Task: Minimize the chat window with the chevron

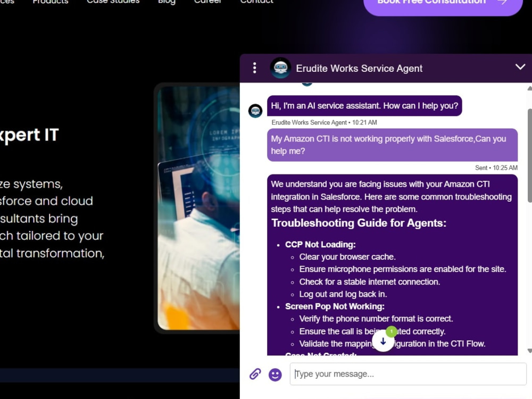Action: click(x=520, y=67)
